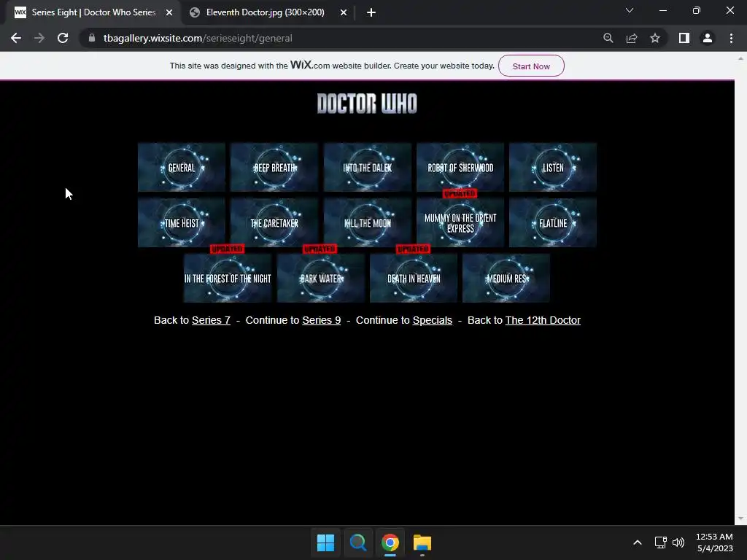The width and height of the screenshot is (747, 560).
Task: Open the Windows Start menu
Action: point(326,542)
